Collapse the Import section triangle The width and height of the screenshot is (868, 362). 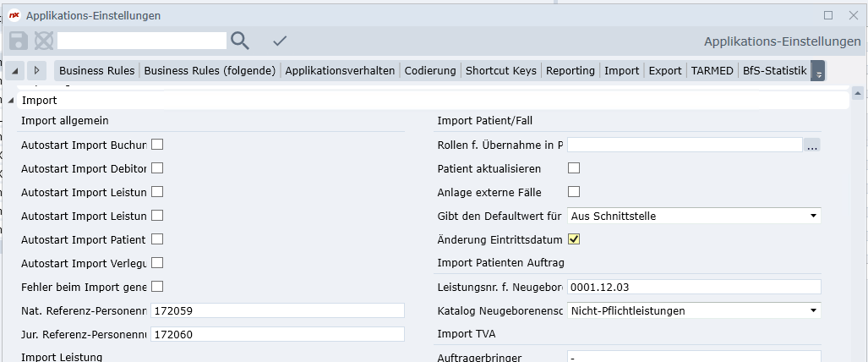[11, 100]
